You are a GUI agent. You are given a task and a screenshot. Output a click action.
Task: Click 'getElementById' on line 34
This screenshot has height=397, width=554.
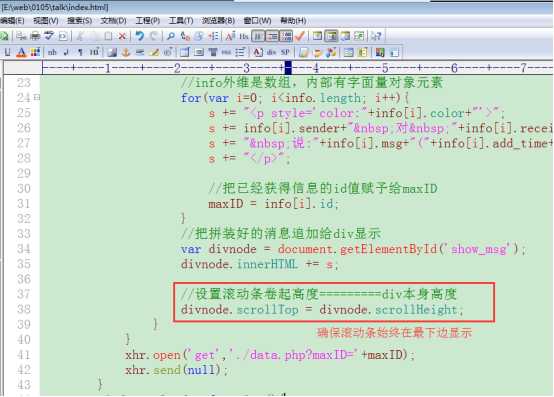(x=389, y=249)
